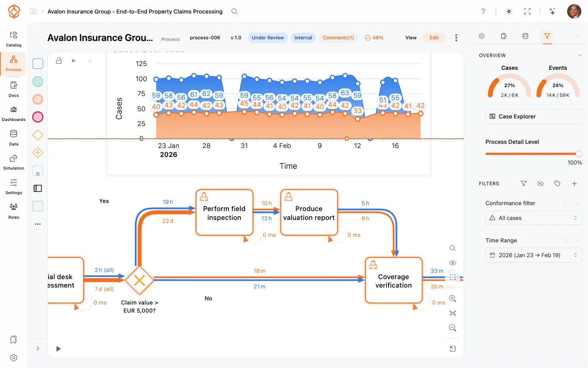Zoom in on the process canvas
The width and height of the screenshot is (588, 368).
(x=453, y=299)
